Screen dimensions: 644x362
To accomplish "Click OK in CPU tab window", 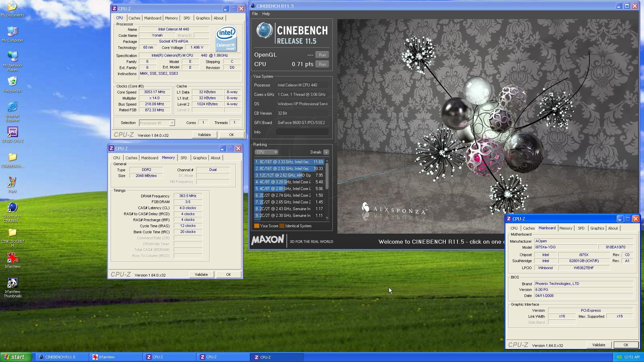I will (231, 135).
